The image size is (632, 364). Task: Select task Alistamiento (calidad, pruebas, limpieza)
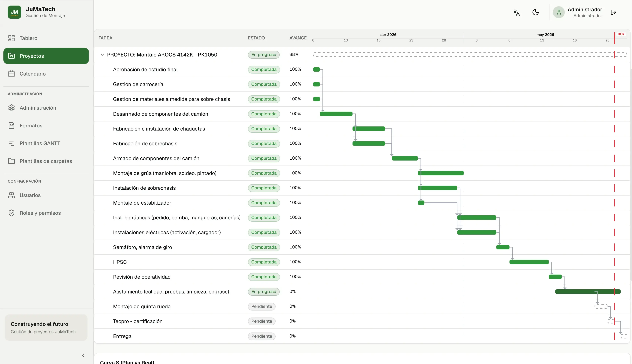click(171, 291)
